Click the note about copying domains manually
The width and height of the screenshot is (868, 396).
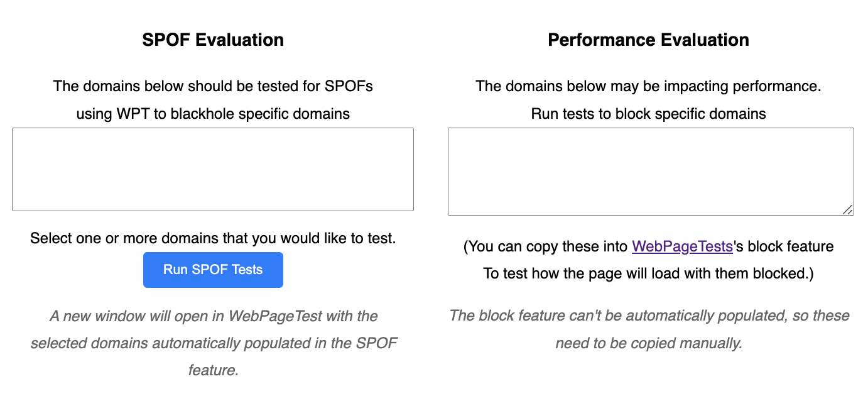coord(649,329)
